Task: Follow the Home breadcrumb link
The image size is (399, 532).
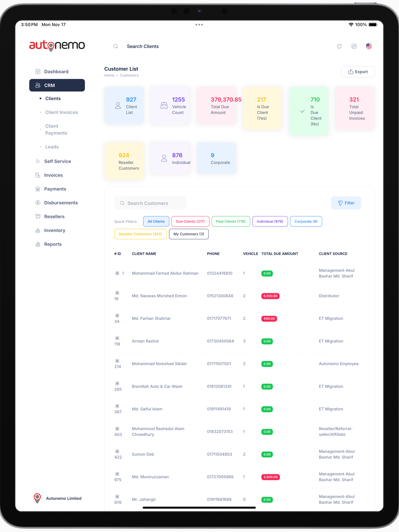Action: pyautogui.click(x=109, y=75)
